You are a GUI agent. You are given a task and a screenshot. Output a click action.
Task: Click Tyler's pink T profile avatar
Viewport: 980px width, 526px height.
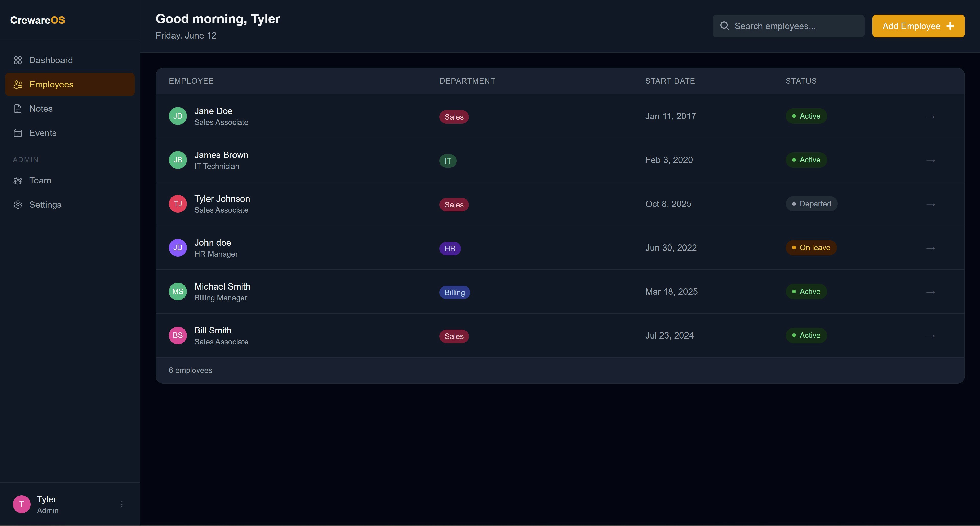22,504
